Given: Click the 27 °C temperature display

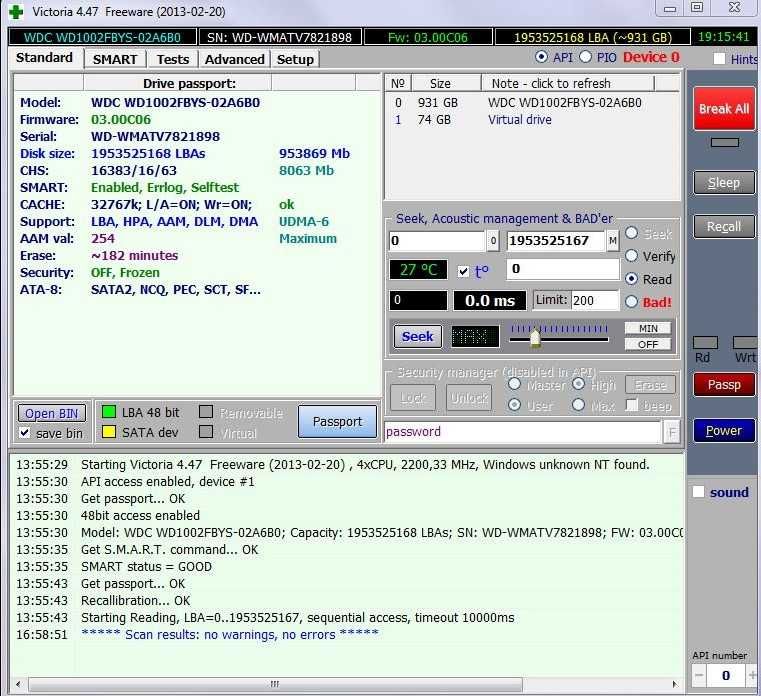Looking at the screenshot, I should click(418, 270).
